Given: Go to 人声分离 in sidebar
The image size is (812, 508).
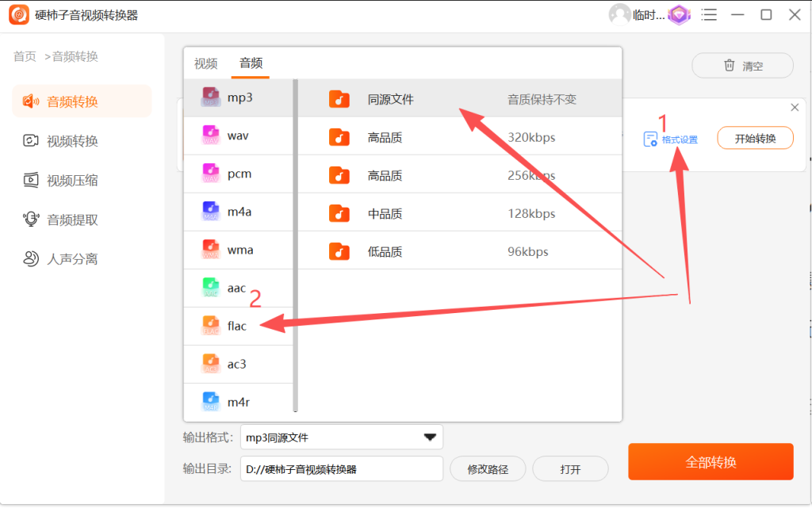Looking at the screenshot, I should click(60, 259).
